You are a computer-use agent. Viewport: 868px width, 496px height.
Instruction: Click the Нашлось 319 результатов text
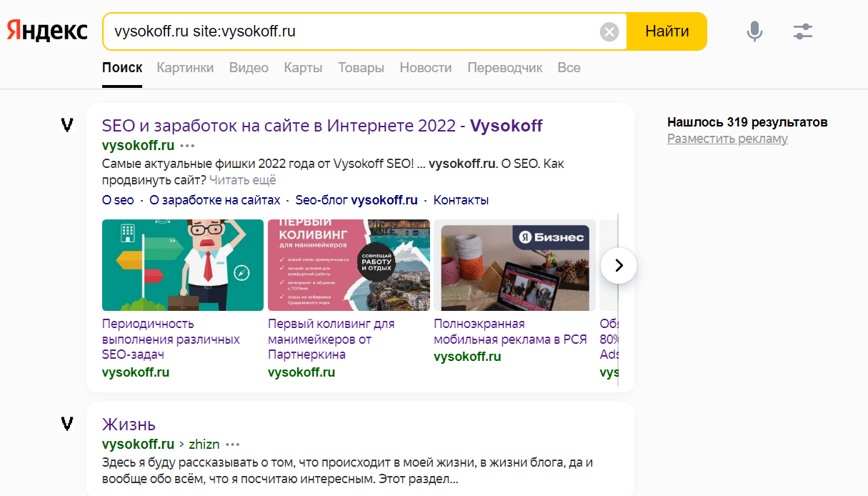747,122
